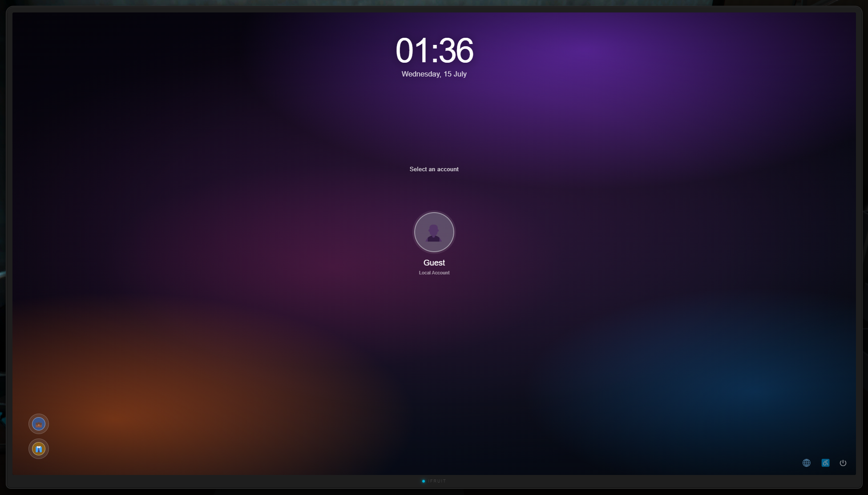Click the power button icon

point(843,463)
